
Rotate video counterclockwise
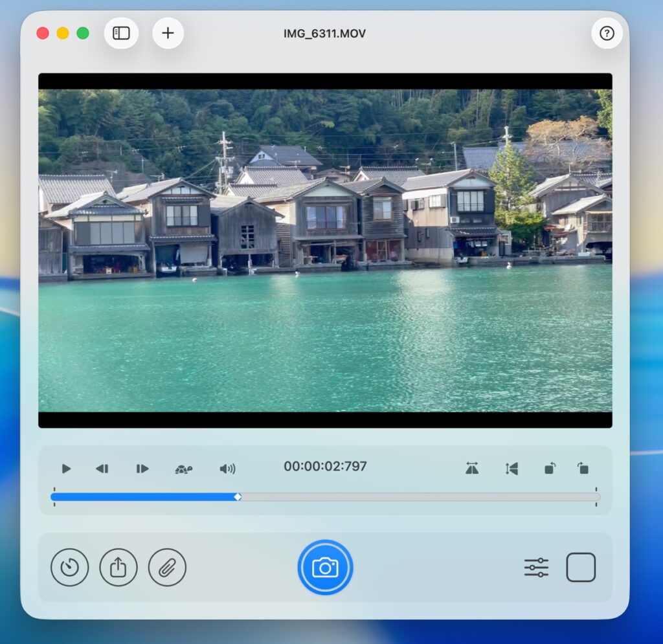(x=549, y=469)
